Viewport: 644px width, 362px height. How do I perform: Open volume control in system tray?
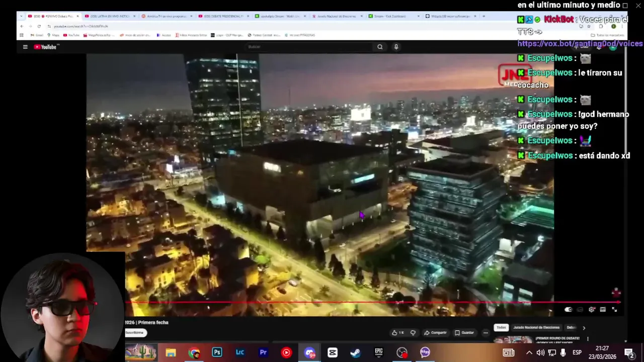click(x=540, y=352)
